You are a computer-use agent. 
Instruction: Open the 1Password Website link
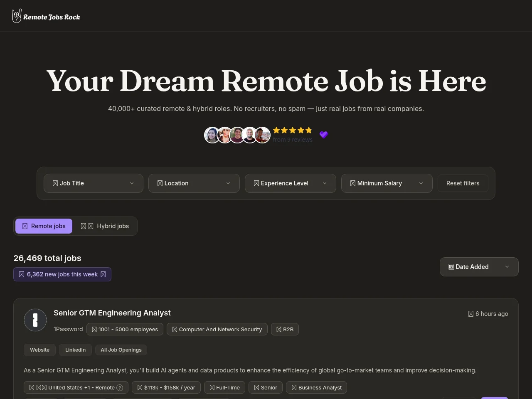pyautogui.click(x=39, y=350)
